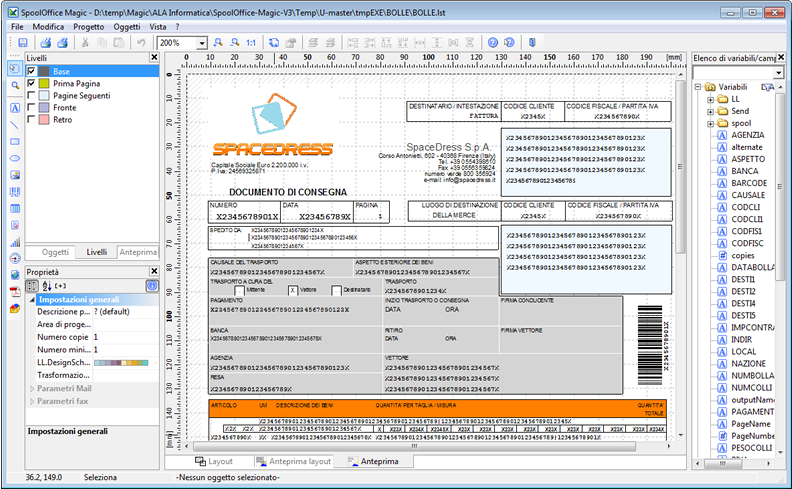Select the Line drawing tool
This screenshot has height=489, width=792.
pos(14,124)
